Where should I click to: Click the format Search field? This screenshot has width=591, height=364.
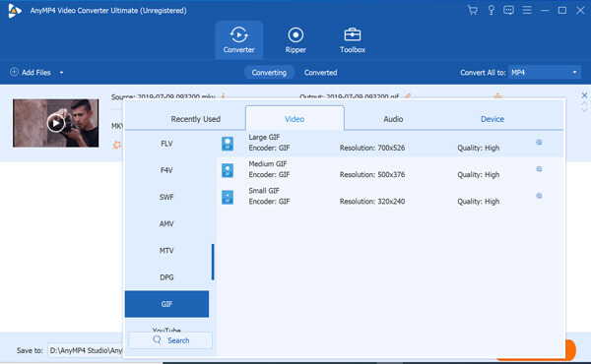tap(170, 340)
